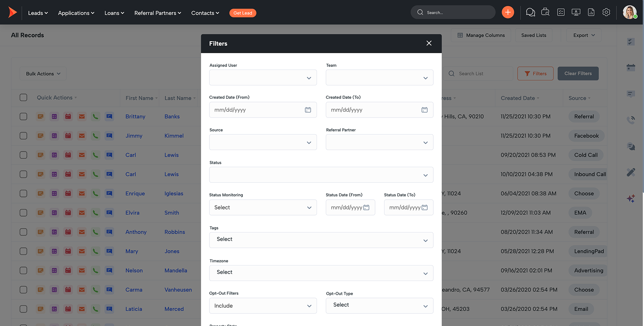Open the report chart icon in top bar

tap(591, 13)
